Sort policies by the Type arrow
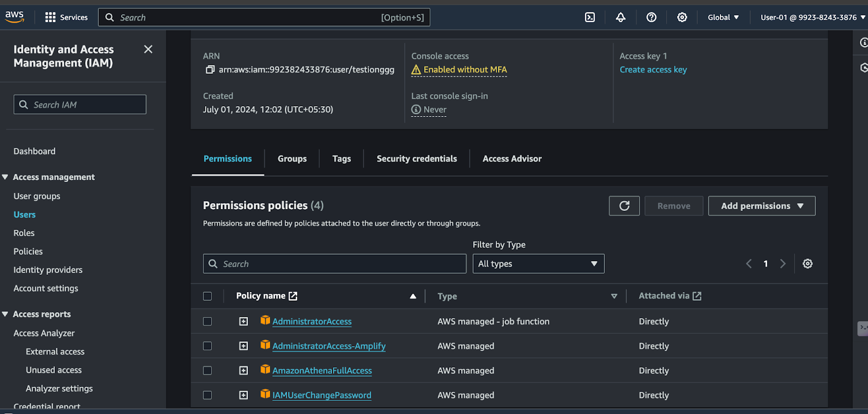868x414 pixels. click(x=614, y=296)
